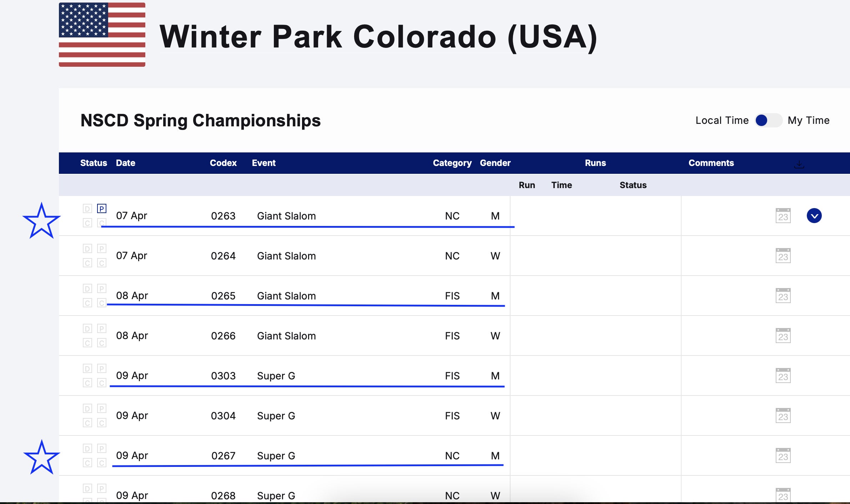This screenshot has width=850, height=504.
Task: Select the My Time label
Action: [x=808, y=121]
